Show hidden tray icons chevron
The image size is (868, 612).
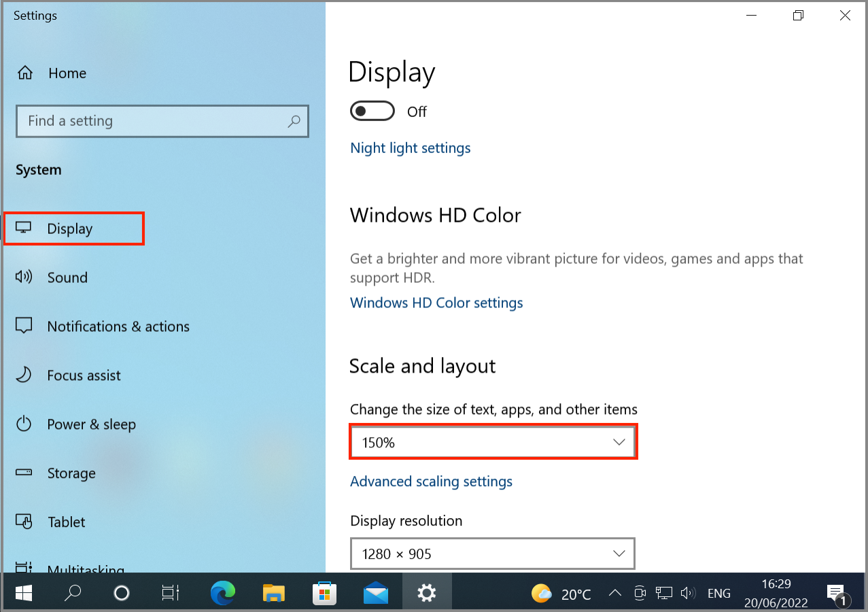pyautogui.click(x=614, y=594)
